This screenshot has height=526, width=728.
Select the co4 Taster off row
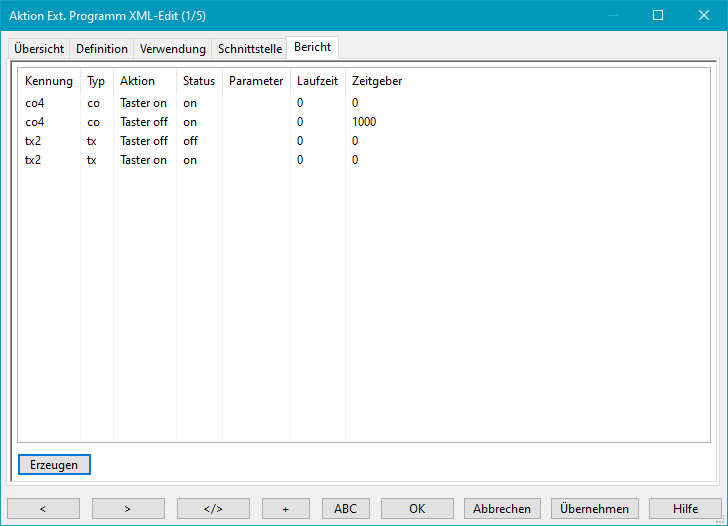point(143,122)
